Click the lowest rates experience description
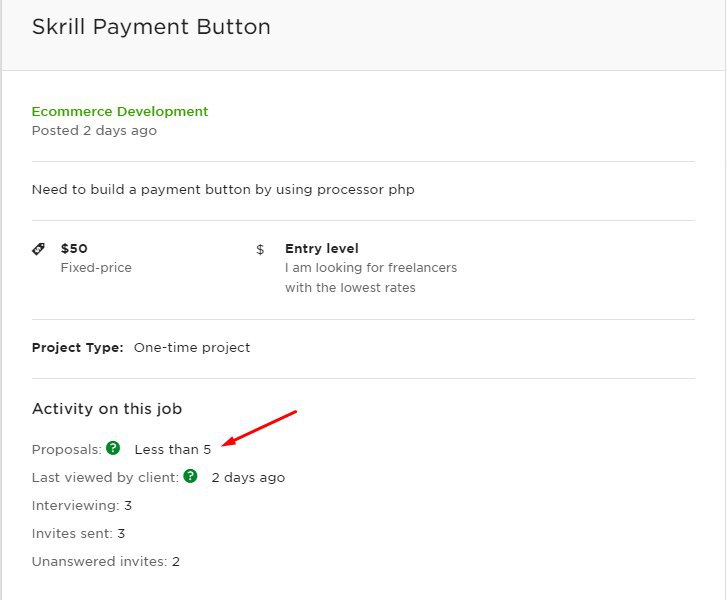Image resolution: width=727 pixels, height=600 pixels. [x=371, y=277]
